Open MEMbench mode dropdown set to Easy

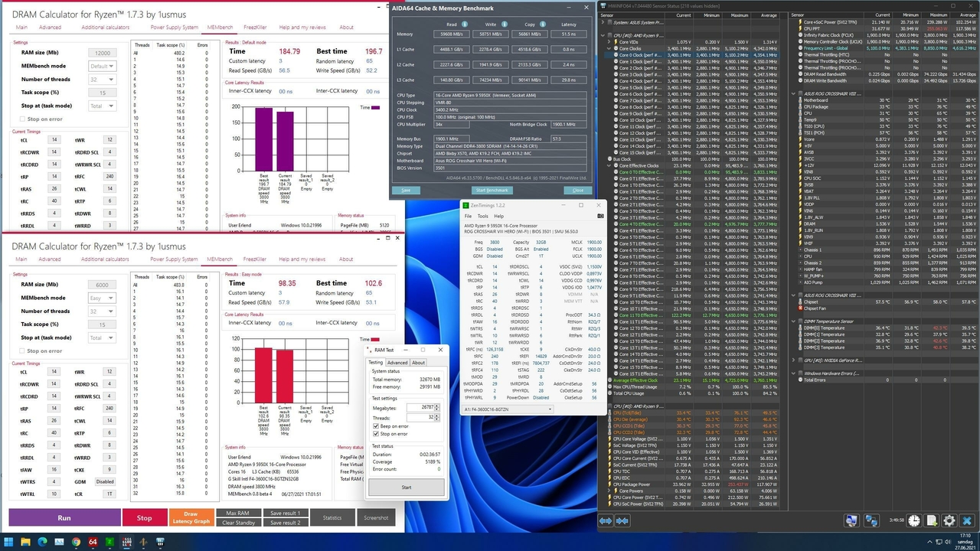(103, 298)
